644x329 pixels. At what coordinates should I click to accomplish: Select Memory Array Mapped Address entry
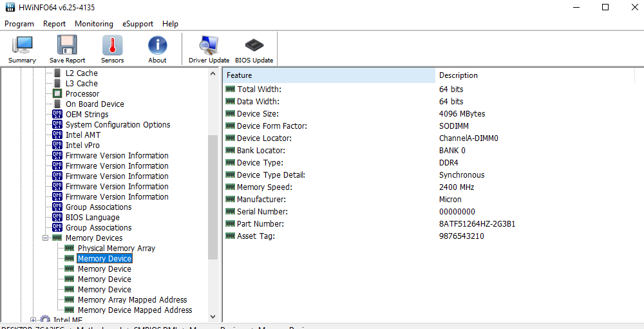point(132,300)
